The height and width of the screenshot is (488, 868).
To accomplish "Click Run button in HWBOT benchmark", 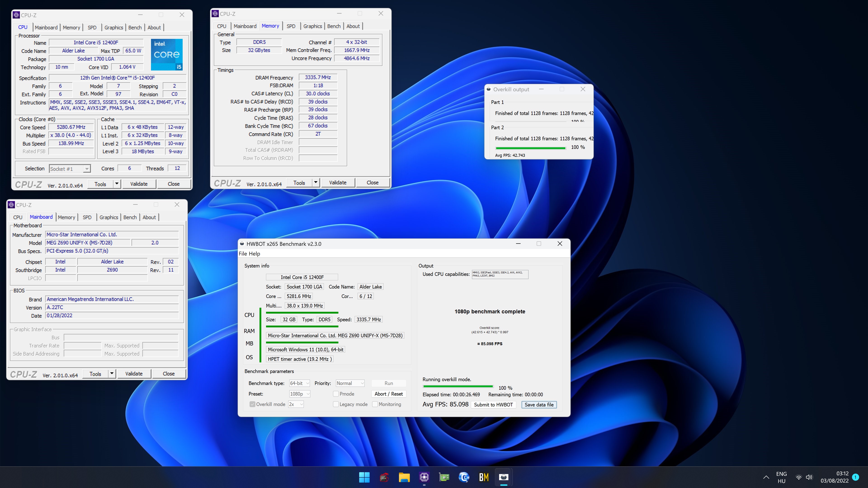I will (389, 383).
